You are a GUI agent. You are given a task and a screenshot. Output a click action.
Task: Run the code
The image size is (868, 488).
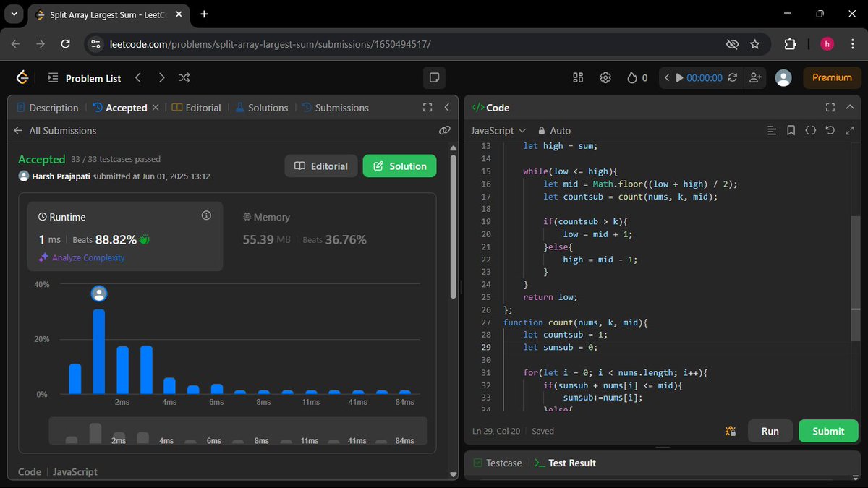pyautogui.click(x=770, y=431)
